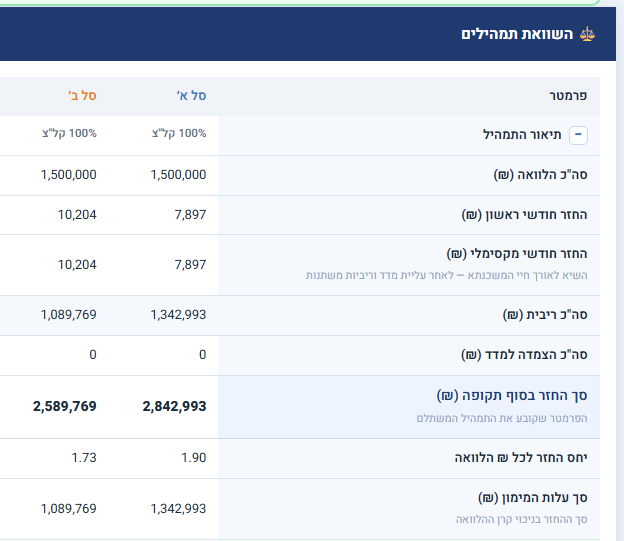Click the scales icon in the header
This screenshot has height=541, width=624.
[x=587, y=34]
